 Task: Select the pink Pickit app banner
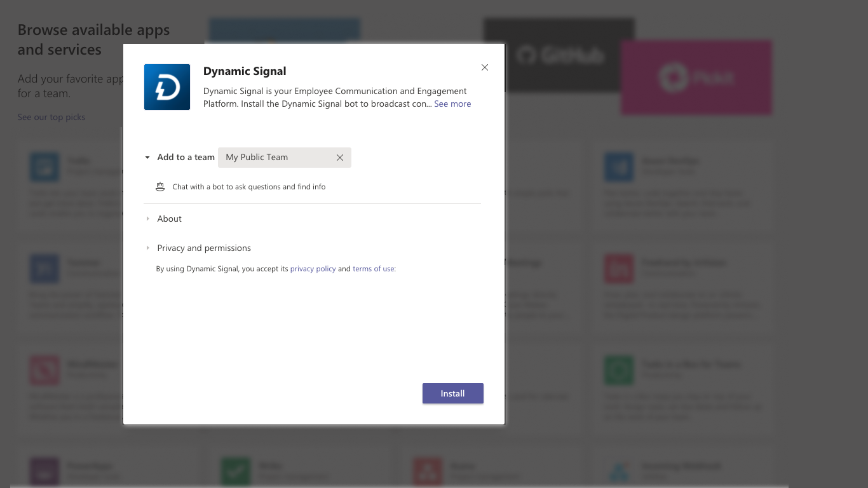[696, 78]
